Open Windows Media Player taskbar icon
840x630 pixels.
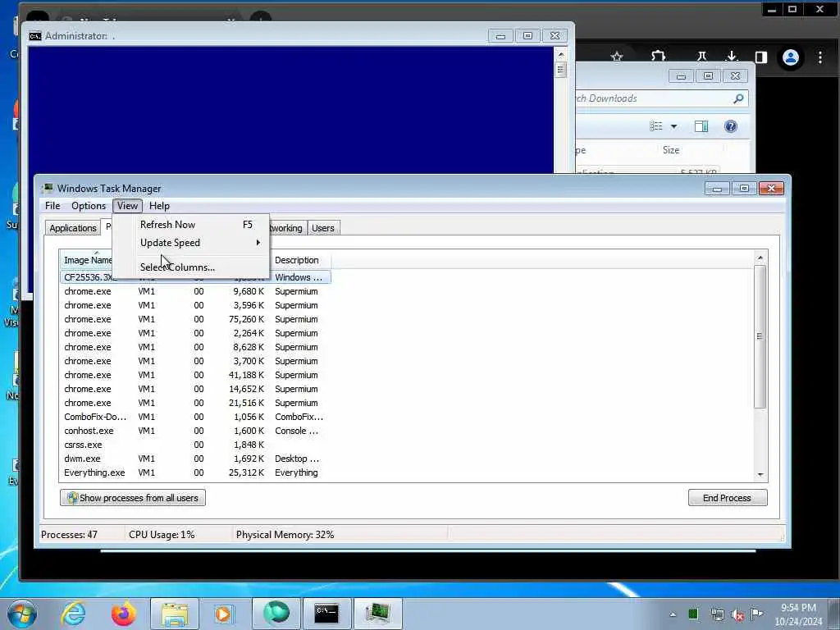[224, 614]
